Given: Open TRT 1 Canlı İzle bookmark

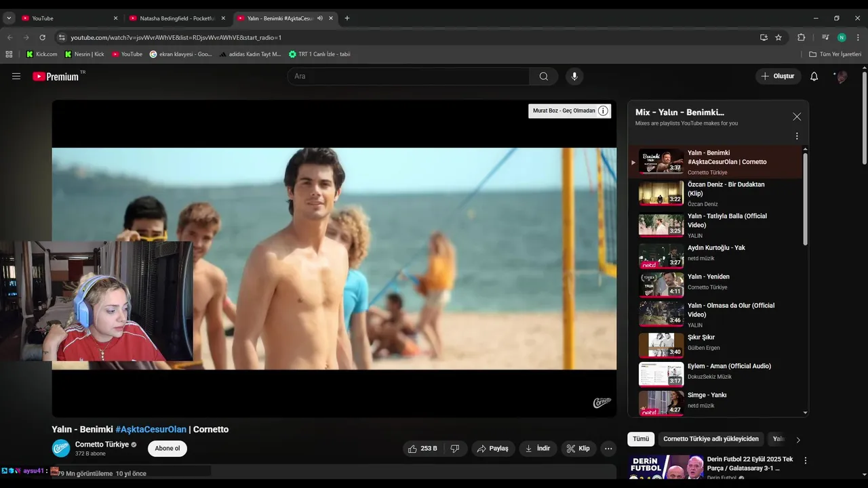Looking at the screenshot, I should point(319,54).
